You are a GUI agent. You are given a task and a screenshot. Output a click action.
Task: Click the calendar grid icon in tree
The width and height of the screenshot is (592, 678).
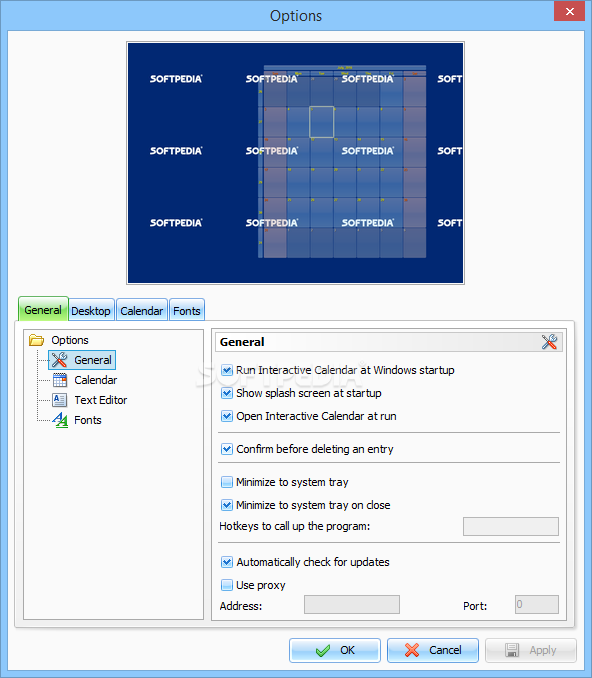tap(60, 380)
